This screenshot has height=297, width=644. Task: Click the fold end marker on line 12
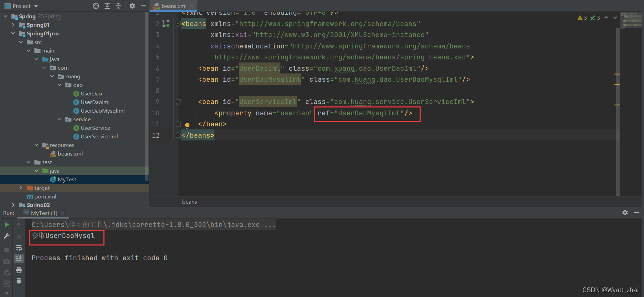(x=178, y=135)
